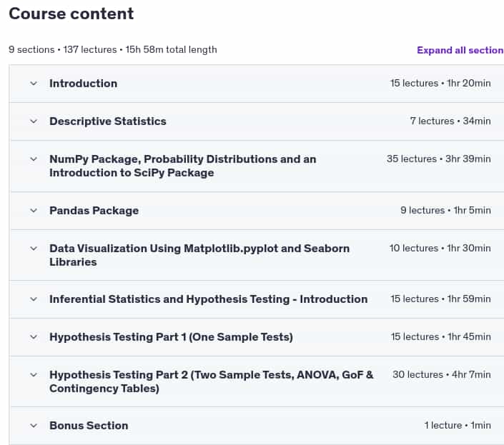Open the Introduction section title

pos(83,84)
